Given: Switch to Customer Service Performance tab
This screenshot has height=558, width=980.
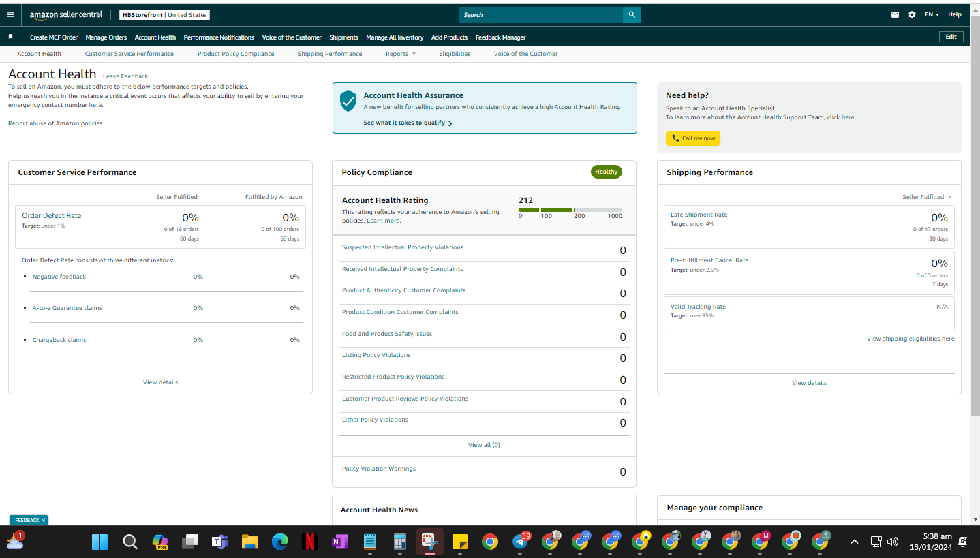Looking at the screenshot, I should 129,54.
